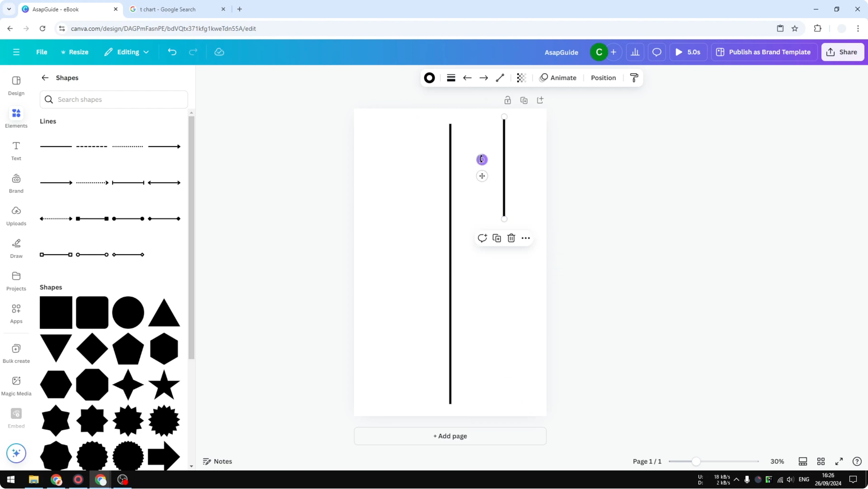Change line type to elbow
This screenshot has width=868, height=489.
coord(500,78)
